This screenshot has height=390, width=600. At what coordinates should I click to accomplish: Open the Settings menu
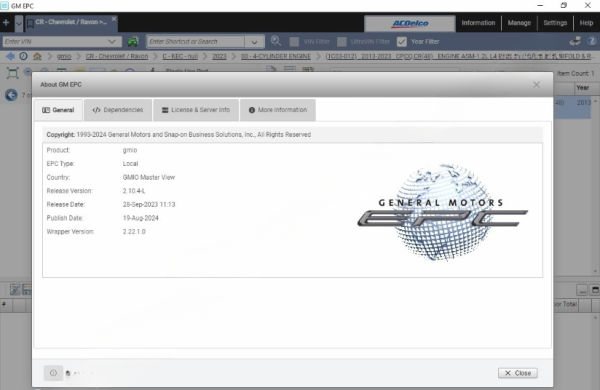pos(555,23)
